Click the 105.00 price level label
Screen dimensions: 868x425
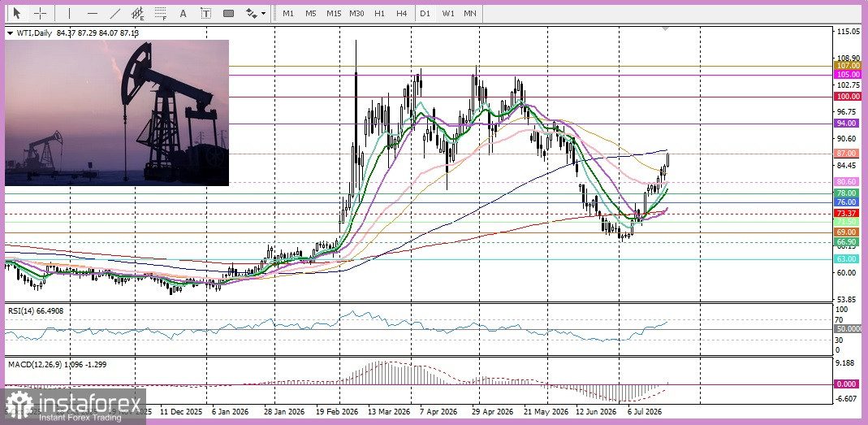tap(848, 74)
